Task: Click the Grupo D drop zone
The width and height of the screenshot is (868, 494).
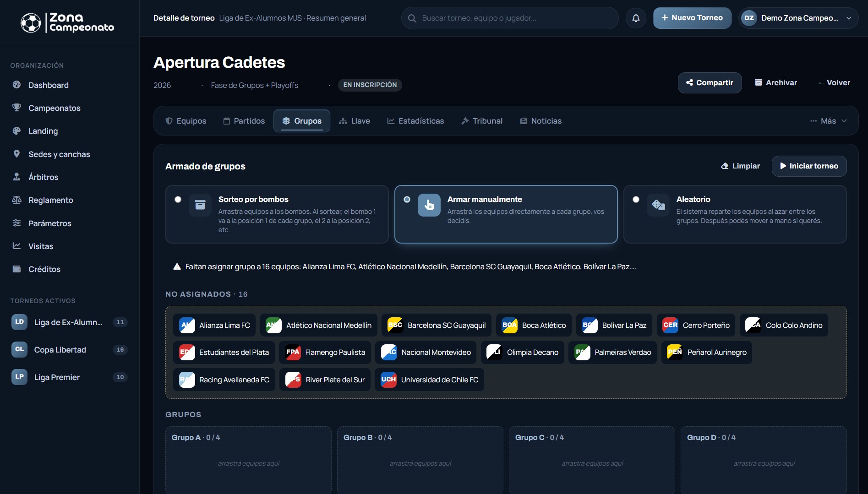Action: 764,460
